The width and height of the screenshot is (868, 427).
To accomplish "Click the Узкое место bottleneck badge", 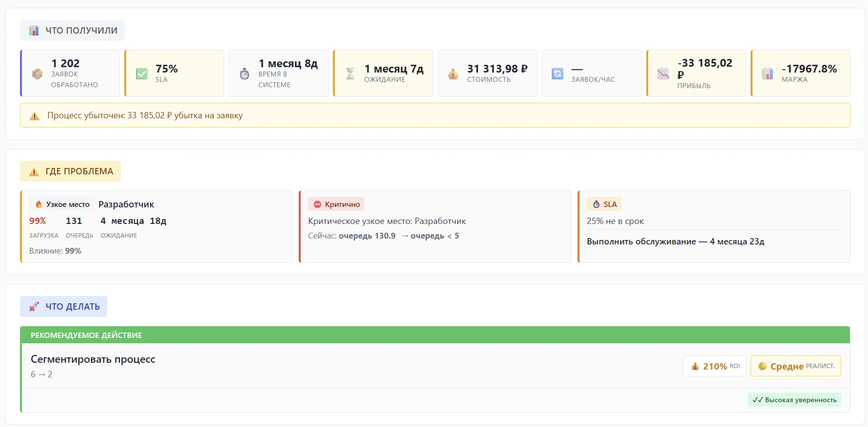I will 62,204.
